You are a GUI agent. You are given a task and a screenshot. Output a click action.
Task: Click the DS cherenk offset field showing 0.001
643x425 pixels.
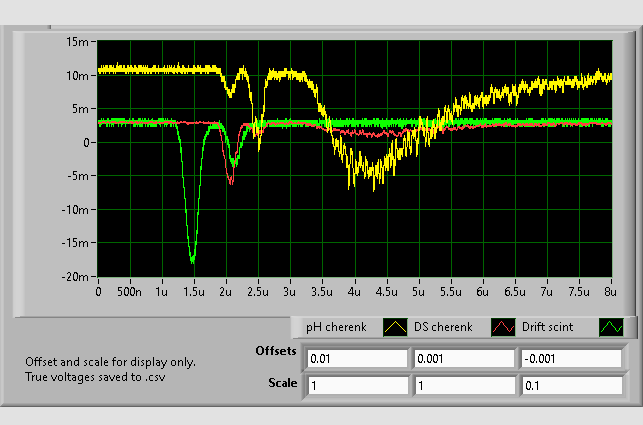463,358
